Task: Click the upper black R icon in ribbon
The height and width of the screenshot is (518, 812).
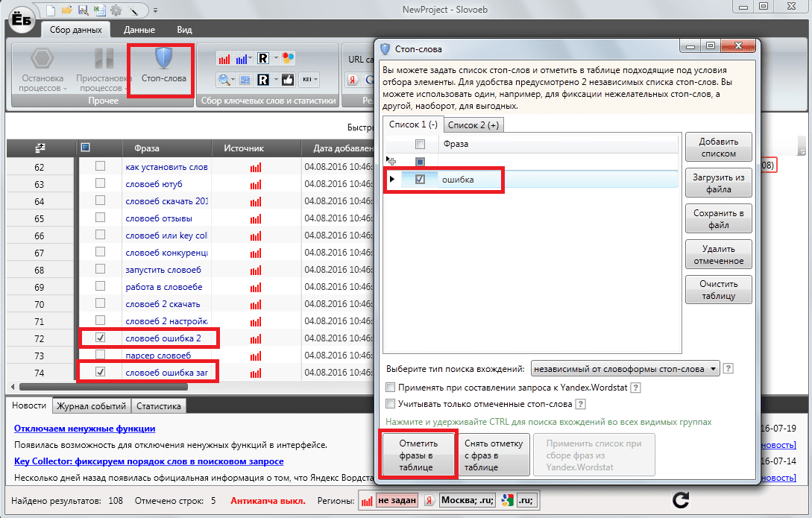Action: pos(263,58)
